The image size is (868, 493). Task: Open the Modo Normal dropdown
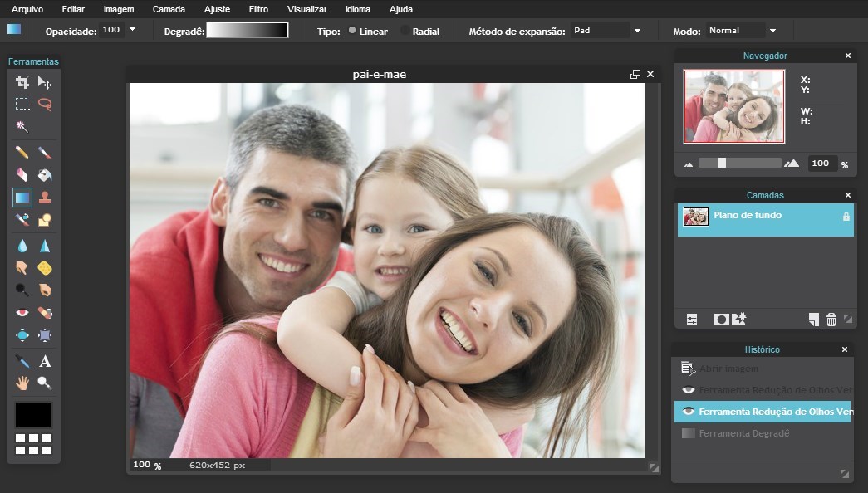tap(772, 31)
